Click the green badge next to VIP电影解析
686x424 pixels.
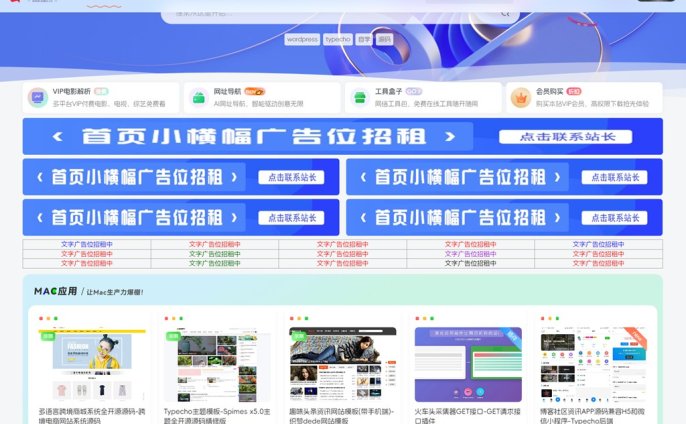click(x=101, y=91)
